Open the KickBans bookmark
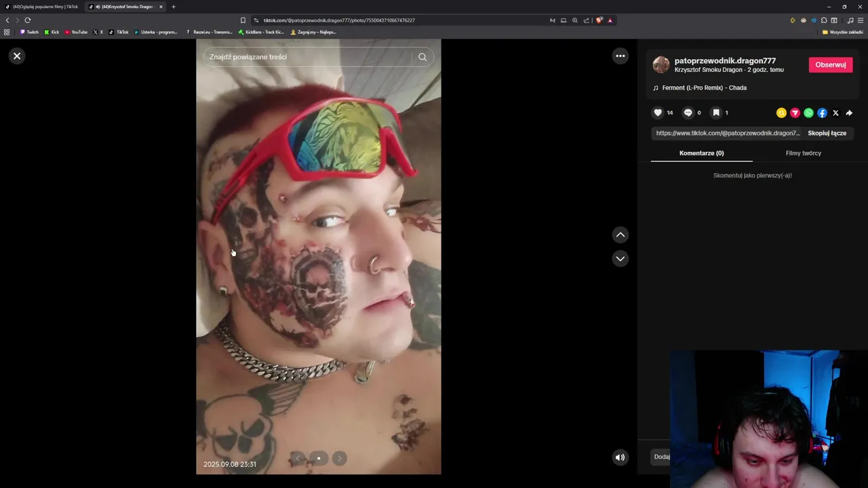 click(261, 32)
